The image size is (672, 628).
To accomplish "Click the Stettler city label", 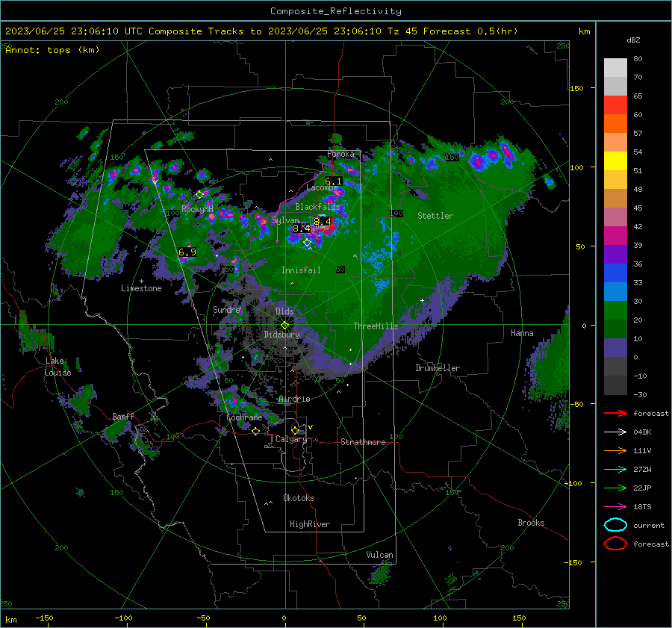I will click(x=435, y=216).
